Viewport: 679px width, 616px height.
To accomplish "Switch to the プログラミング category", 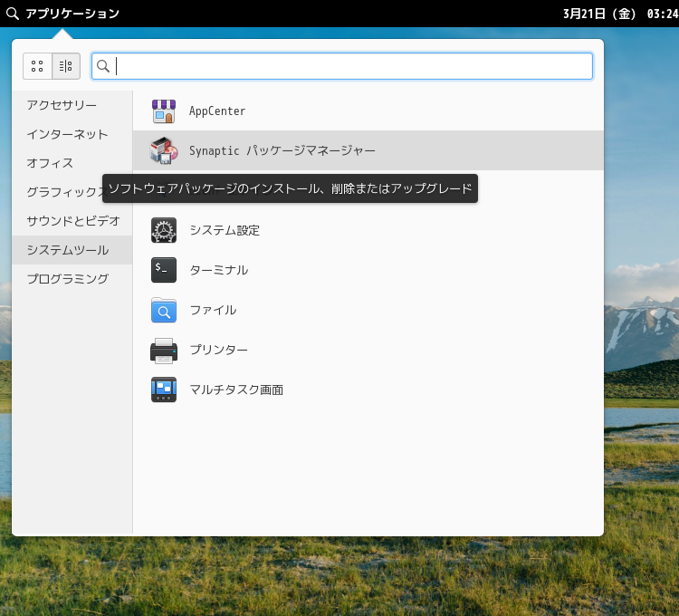I will point(67,279).
